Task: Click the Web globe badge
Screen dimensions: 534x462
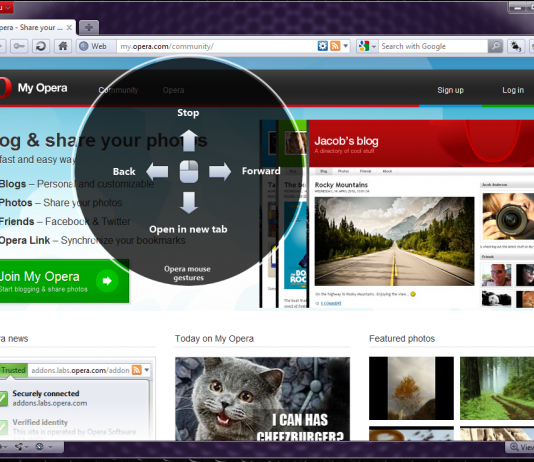Action: point(94,46)
